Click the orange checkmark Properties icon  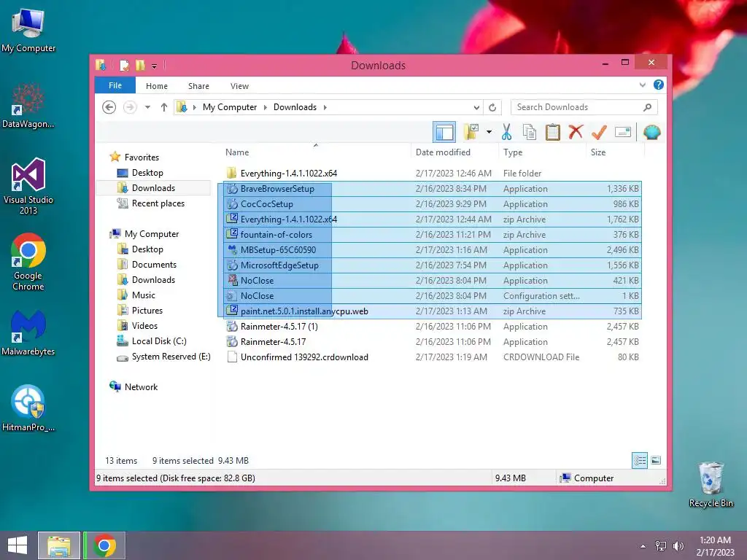[x=600, y=132]
